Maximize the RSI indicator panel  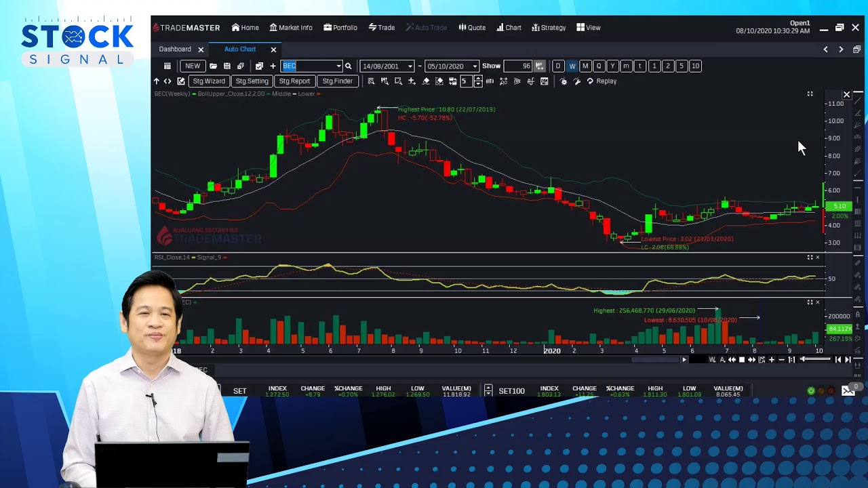pyautogui.click(x=810, y=258)
